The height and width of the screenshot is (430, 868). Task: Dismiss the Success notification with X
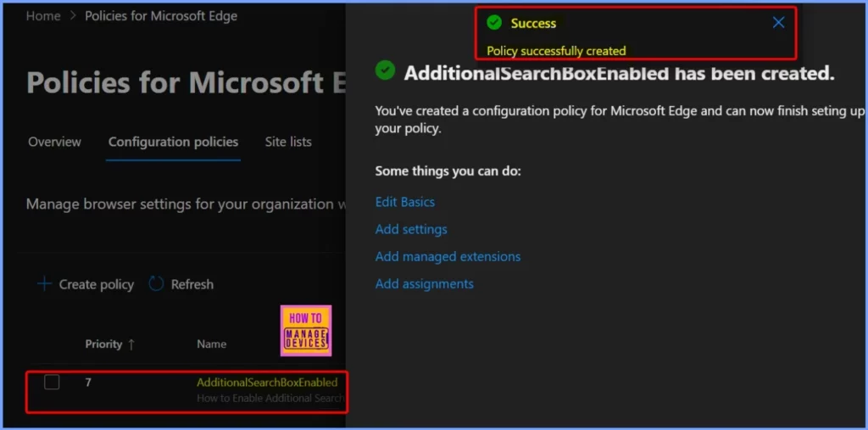click(778, 23)
